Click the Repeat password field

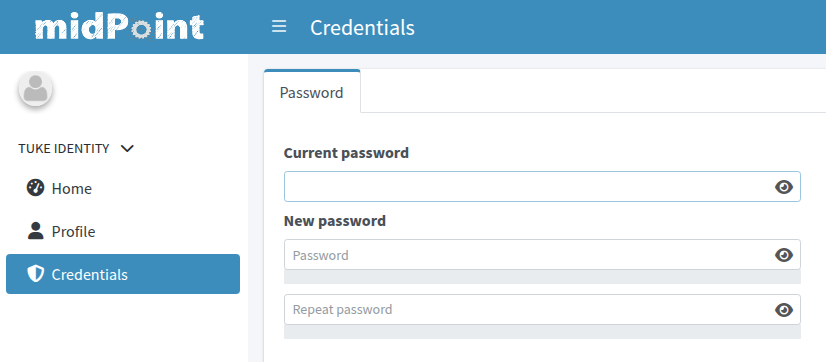click(x=542, y=310)
